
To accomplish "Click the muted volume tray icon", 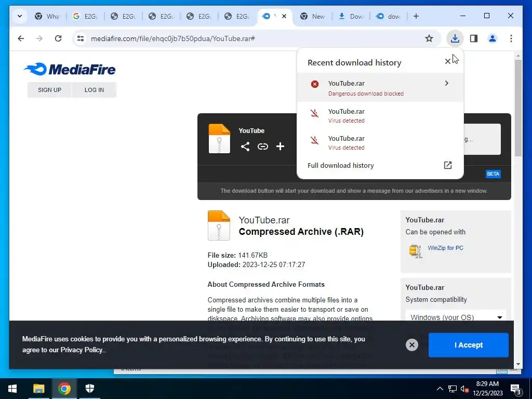I will (464, 389).
